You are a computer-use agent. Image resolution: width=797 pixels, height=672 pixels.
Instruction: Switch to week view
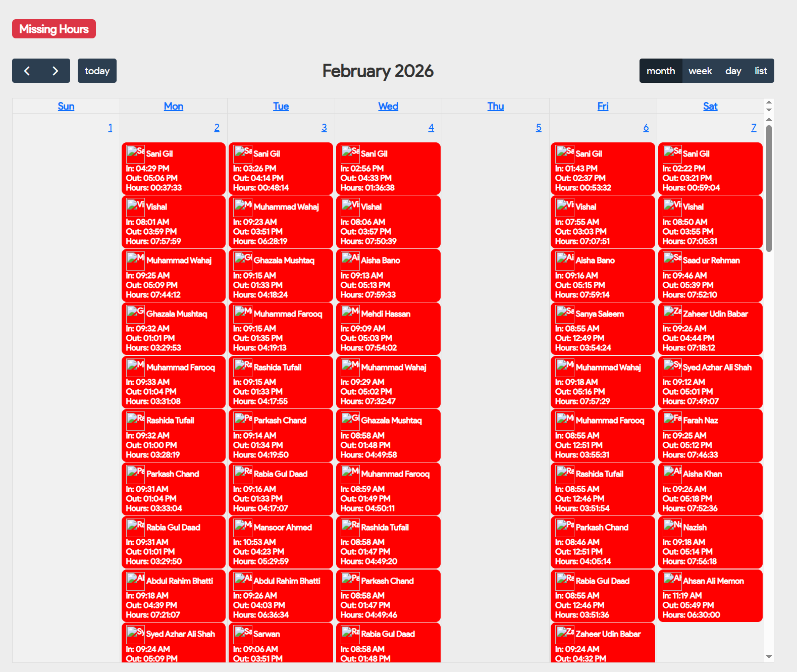[x=700, y=71]
